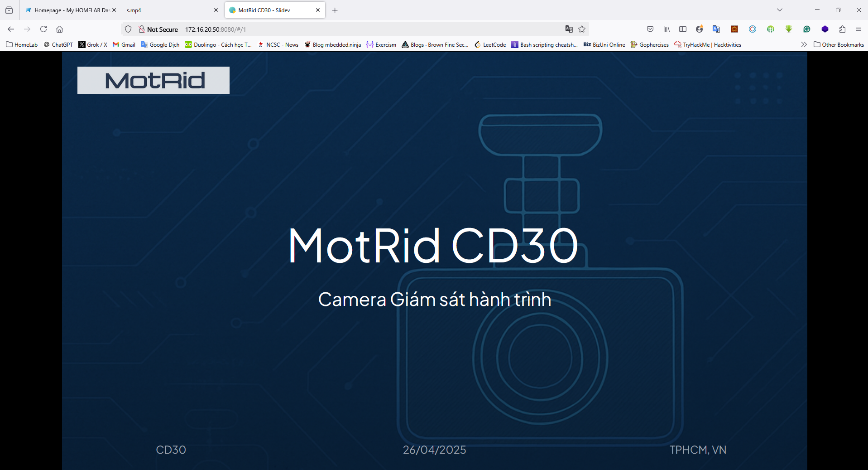Show more bookmarks overflow chevron
Viewport: 868px width, 470px height.
click(804, 44)
